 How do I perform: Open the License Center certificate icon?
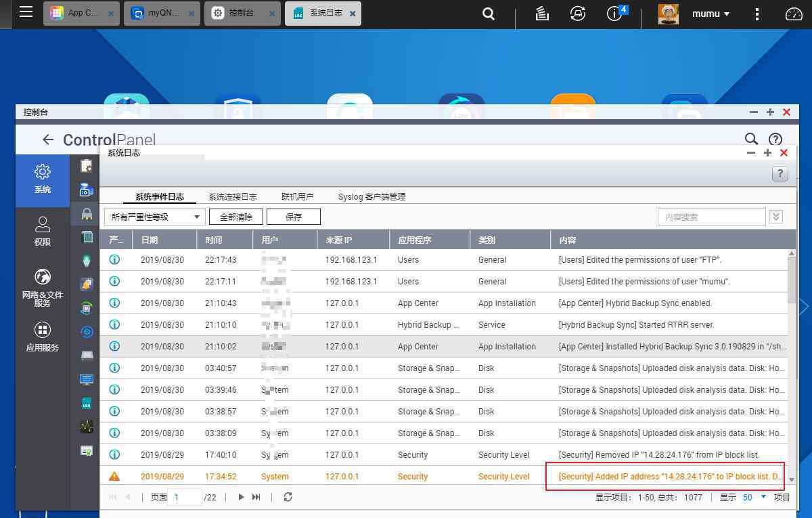87,450
